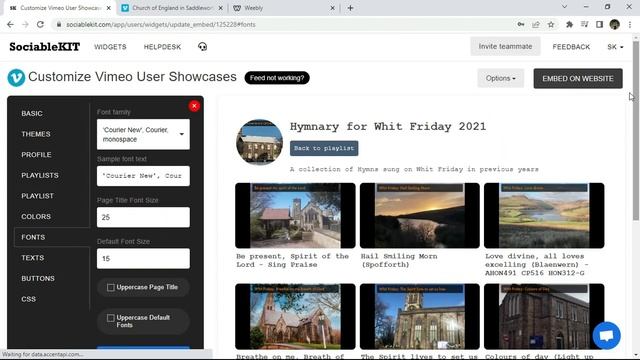Click the page vertical scrollbar
The image size is (640, 360).
[x=636, y=131]
